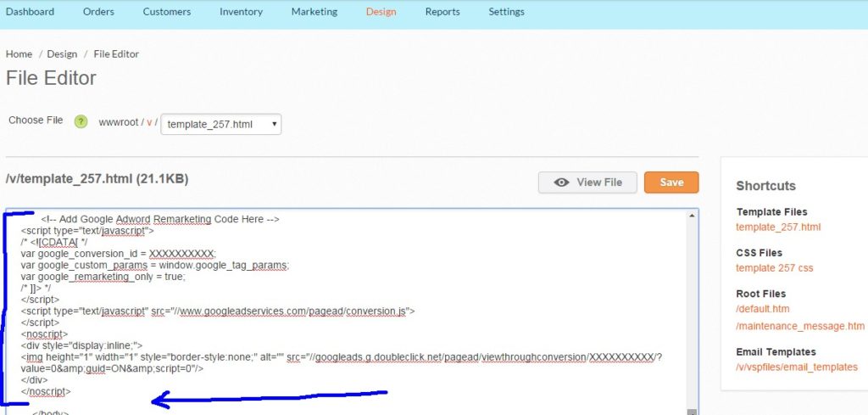Click 'Add Google Adword Remarketing Code Here' comment line
This screenshot has height=415, width=868.
point(160,220)
